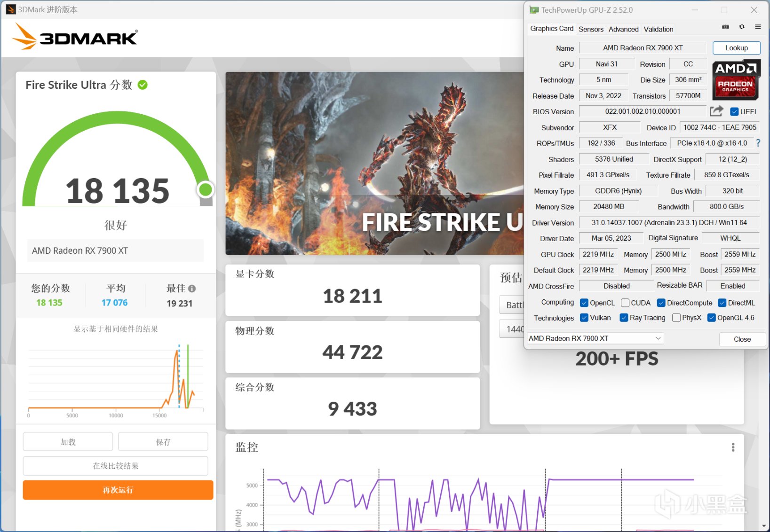
Task: Expand the AMD Radeon RX 7900 XT GPU dropdown
Action: [x=595, y=338]
